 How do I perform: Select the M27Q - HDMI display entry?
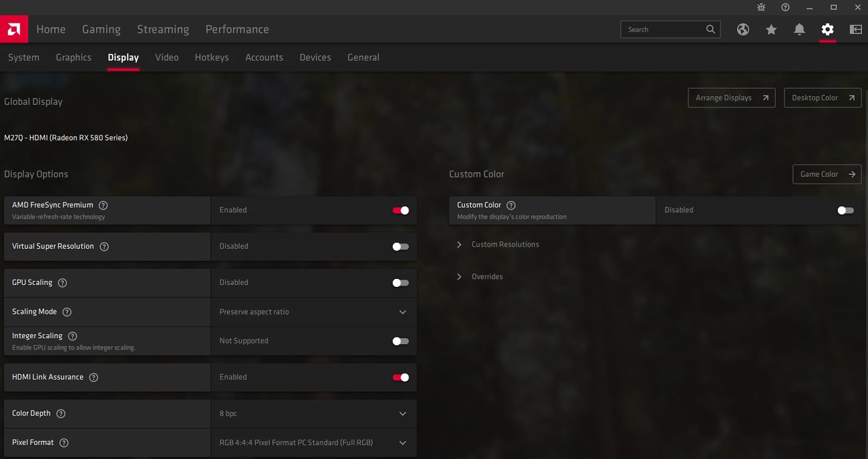coord(66,138)
